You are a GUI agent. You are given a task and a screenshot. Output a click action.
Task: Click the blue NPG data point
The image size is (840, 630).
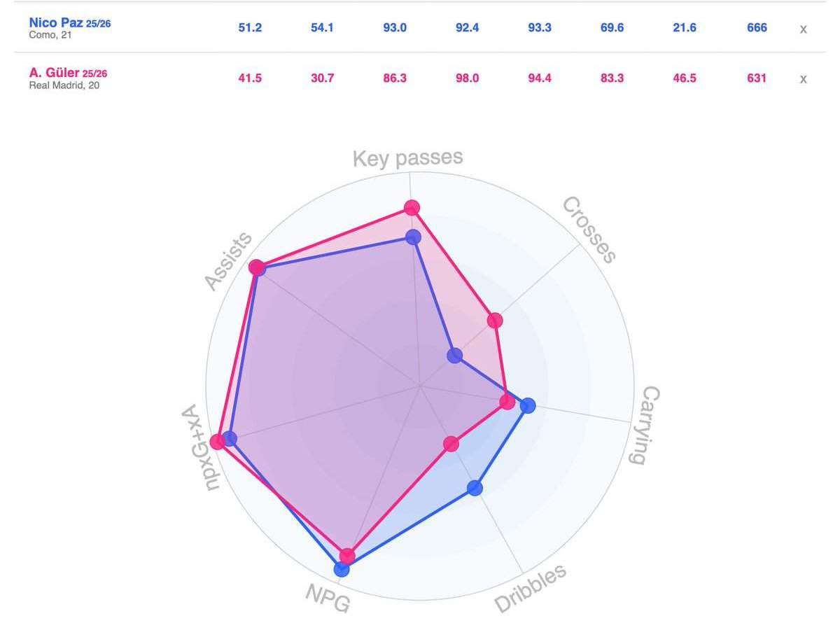(x=342, y=569)
